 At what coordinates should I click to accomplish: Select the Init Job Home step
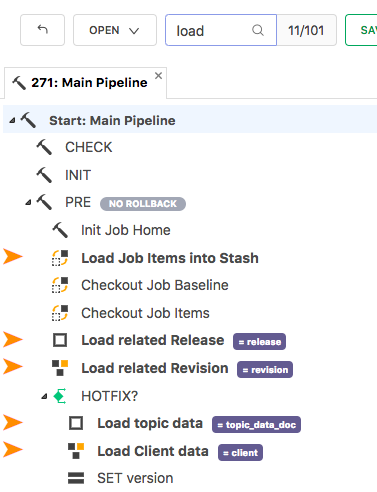pyautogui.click(x=126, y=230)
